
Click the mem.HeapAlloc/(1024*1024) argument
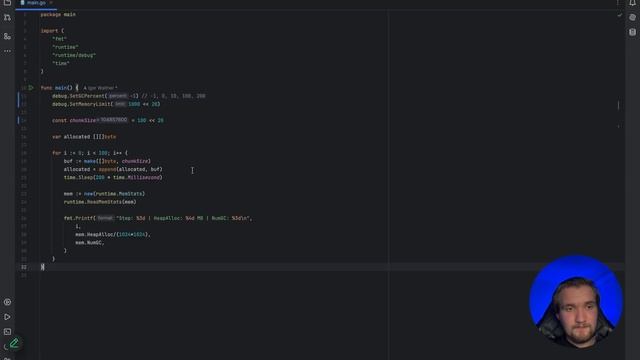tap(113, 235)
